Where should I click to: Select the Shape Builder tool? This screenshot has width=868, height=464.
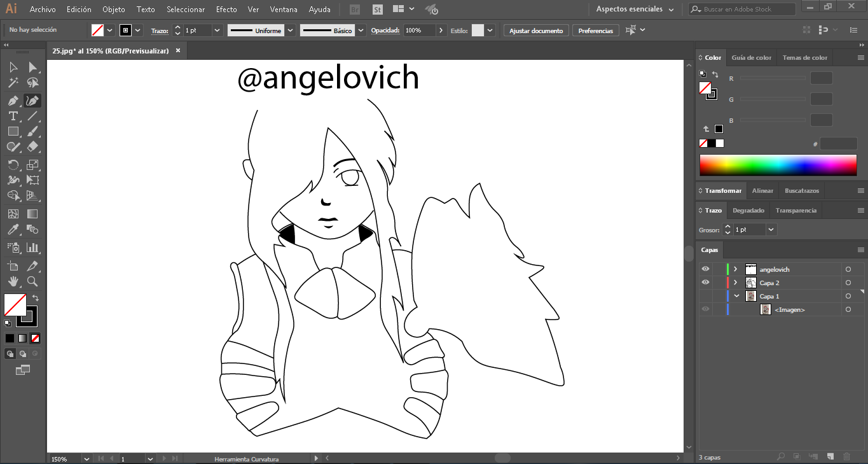13,196
